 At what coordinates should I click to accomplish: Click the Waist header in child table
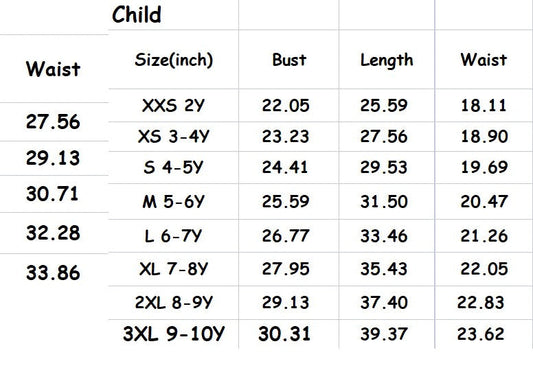484,60
